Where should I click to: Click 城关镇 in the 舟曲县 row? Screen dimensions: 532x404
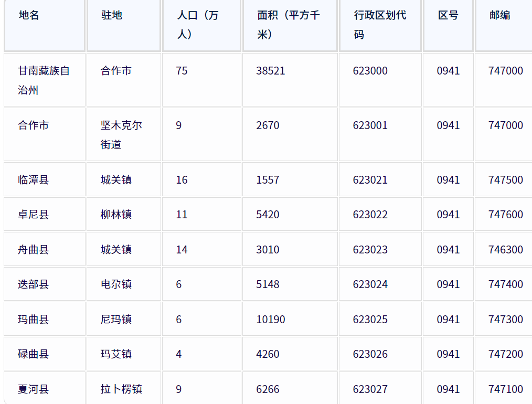tap(123, 249)
